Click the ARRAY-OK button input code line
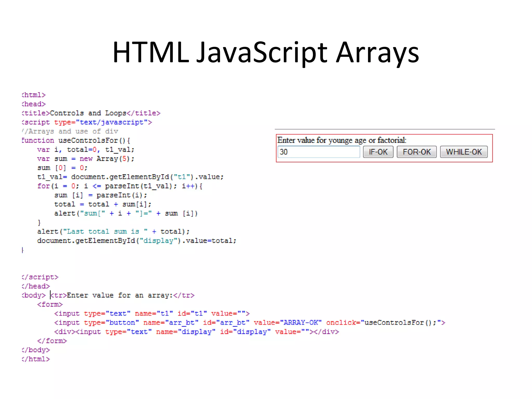This screenshot has width=532, height=399. (249, 323)
